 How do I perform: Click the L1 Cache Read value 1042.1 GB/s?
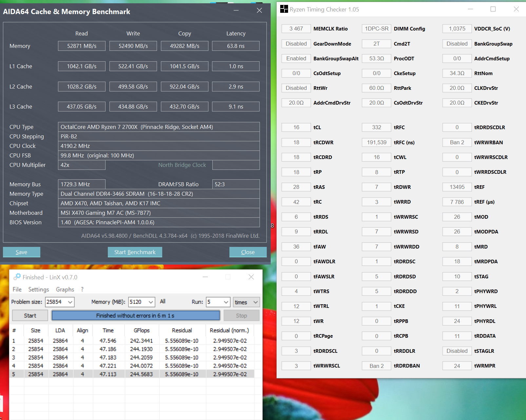82,66
